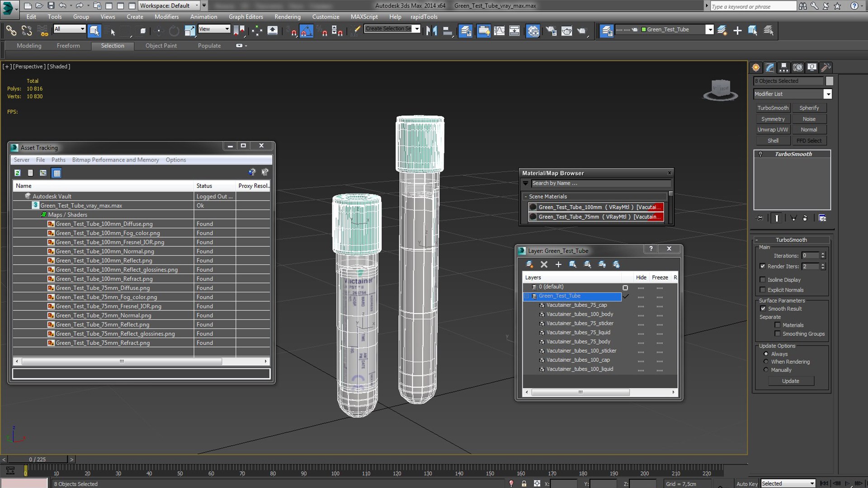Click ViewCube in viewport corner
Viewport: 868px width, 488px height.
(x=721, y=90)
